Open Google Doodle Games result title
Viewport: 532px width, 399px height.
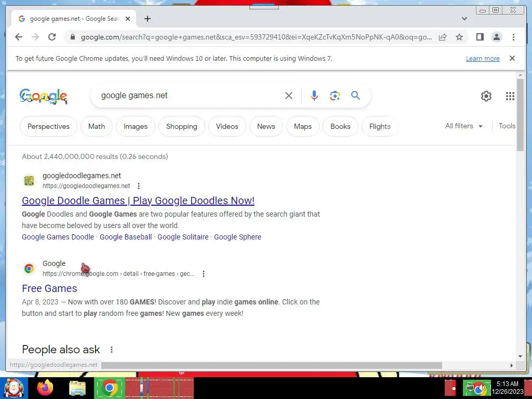138,201
